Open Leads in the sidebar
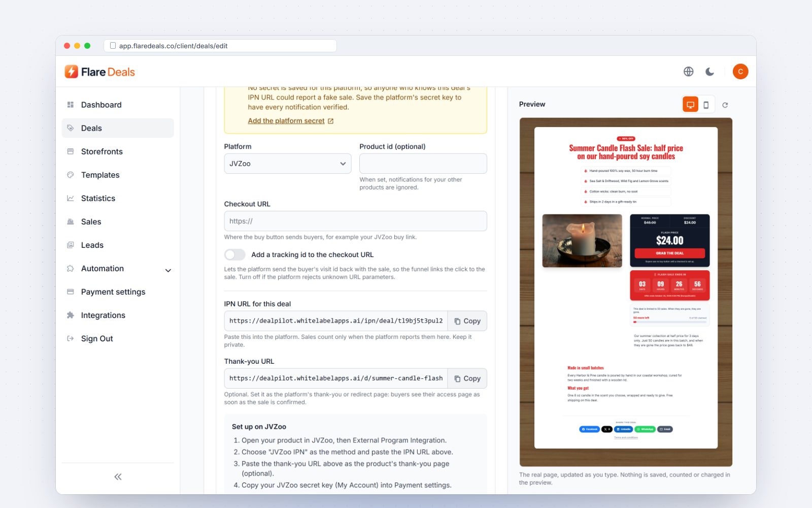This screenshot has width=812, height=508. pos(118,245)
